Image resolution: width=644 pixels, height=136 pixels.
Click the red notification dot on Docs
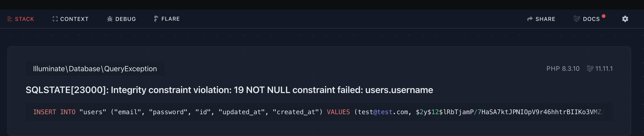[603, 16]
